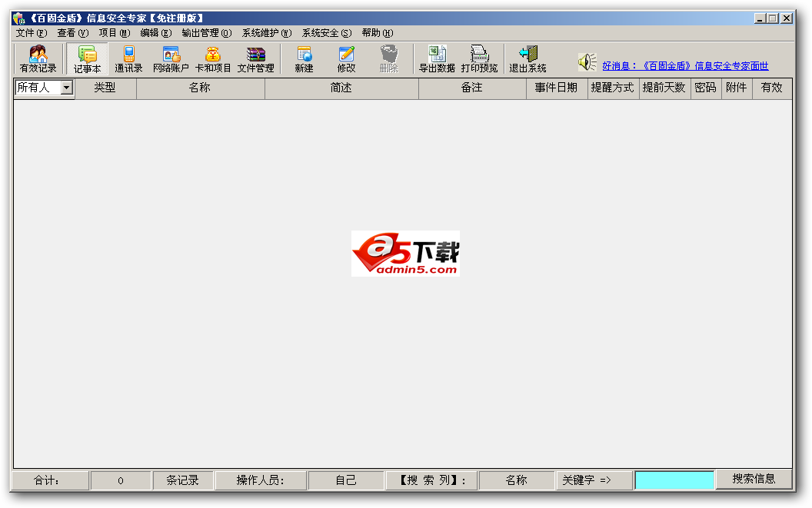Click the 名称 column header
This screenshot has width=812, height=508.
201,88
